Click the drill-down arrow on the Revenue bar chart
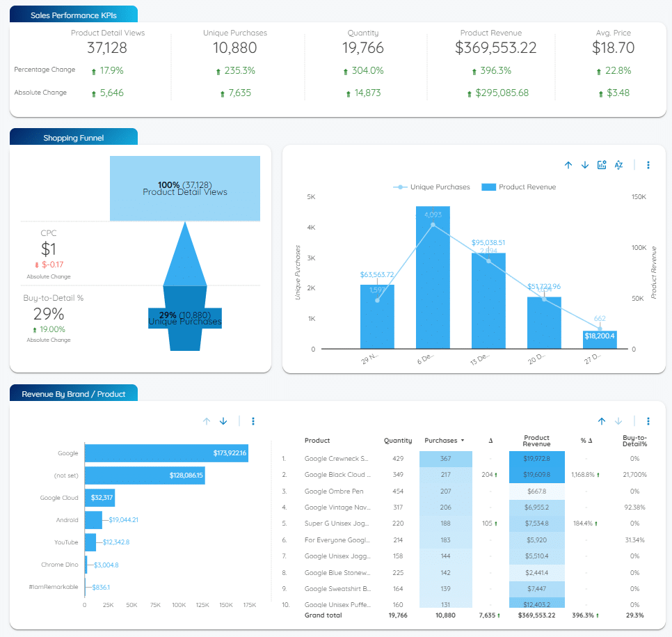This screenshot has height=637, width=672. click(223, 421)
